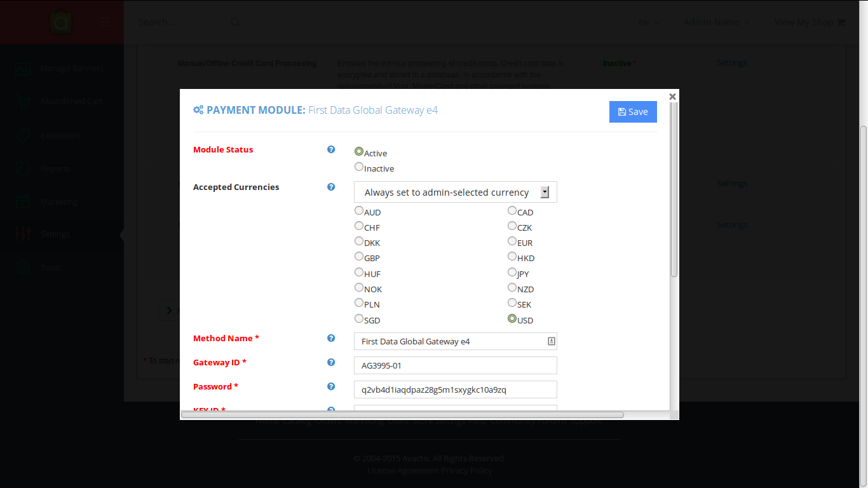Click the dialog's horizontal scrollbar
The image size is (868, 488).
pos(402,415)
